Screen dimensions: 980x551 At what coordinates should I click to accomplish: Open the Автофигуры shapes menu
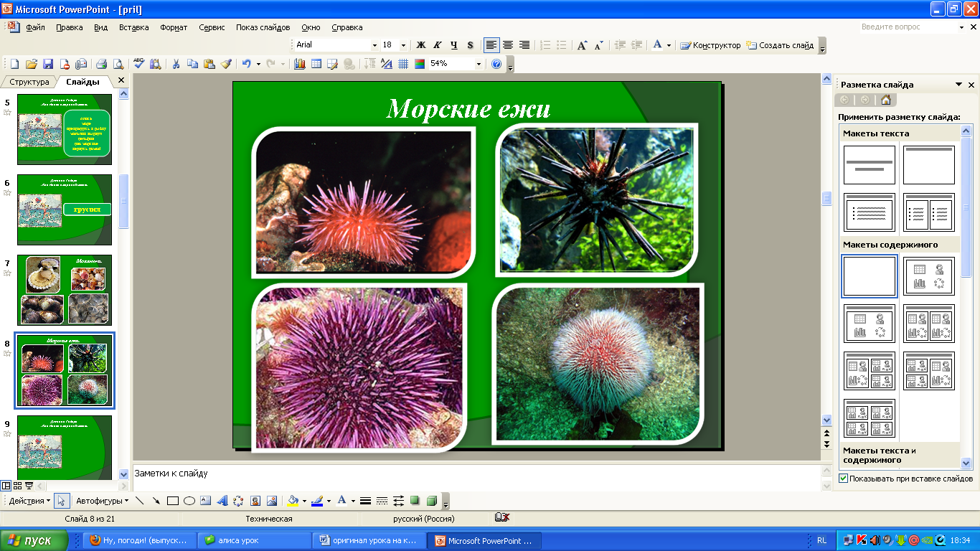click(x=103, y=501)
